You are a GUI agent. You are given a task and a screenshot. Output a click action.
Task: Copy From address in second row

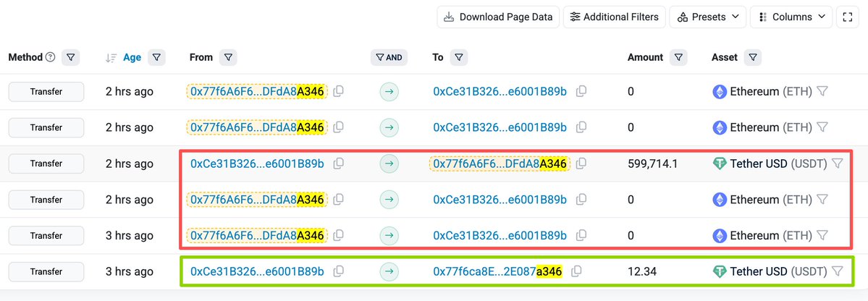point(339,127)
